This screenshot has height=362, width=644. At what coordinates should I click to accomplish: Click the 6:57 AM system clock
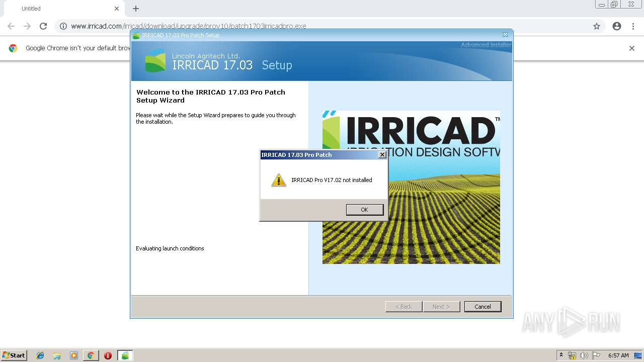click(x=618, y=355)
